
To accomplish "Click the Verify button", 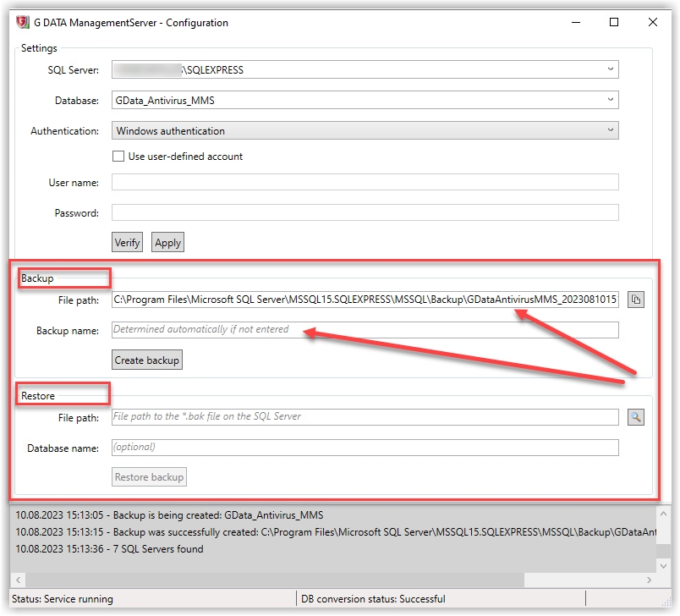I will (x=127, y=243).
